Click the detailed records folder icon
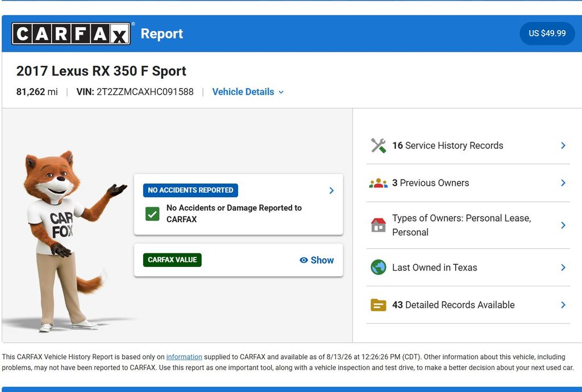582x392 pixels. pos(378,305)
